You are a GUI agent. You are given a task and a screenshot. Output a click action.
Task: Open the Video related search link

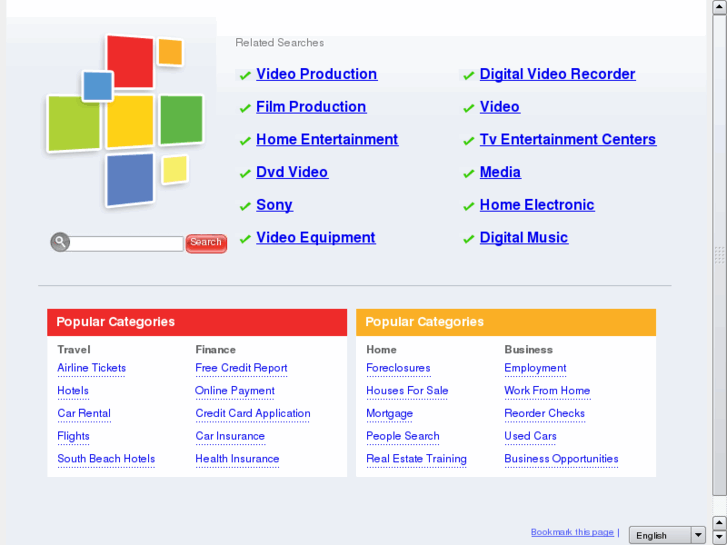click(x=500, y=107)
